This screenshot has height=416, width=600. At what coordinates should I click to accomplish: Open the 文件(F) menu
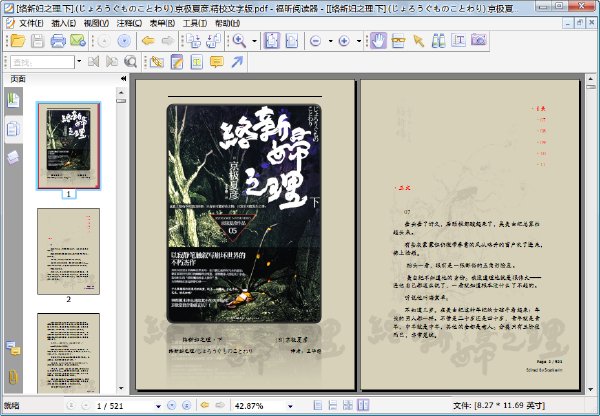31,23
